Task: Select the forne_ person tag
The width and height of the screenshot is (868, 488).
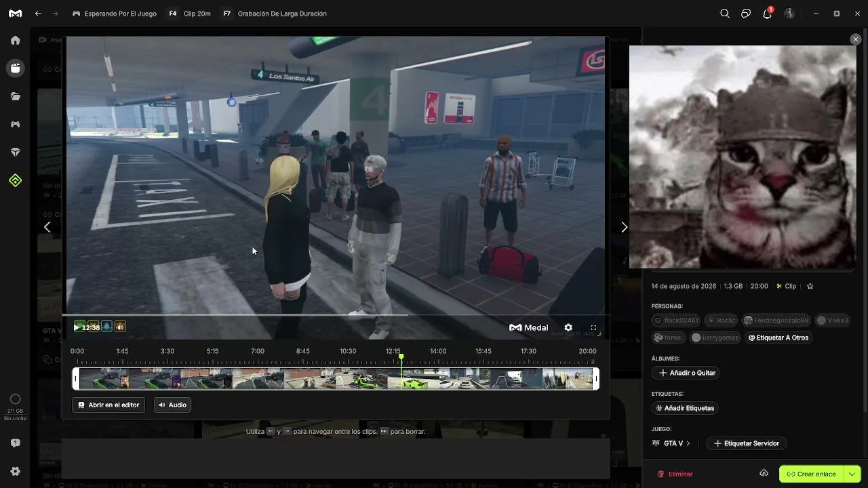Action: pos(669,338)
